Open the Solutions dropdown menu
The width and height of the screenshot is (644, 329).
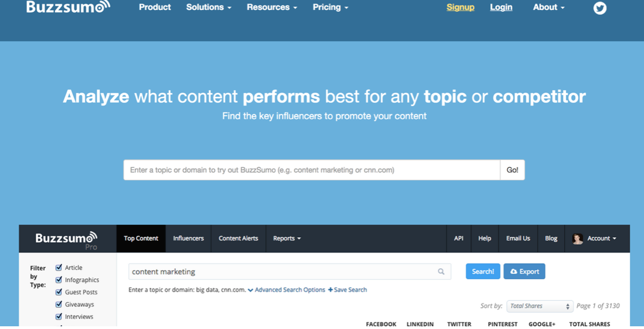pyautogui.click(x=209, y=8)
